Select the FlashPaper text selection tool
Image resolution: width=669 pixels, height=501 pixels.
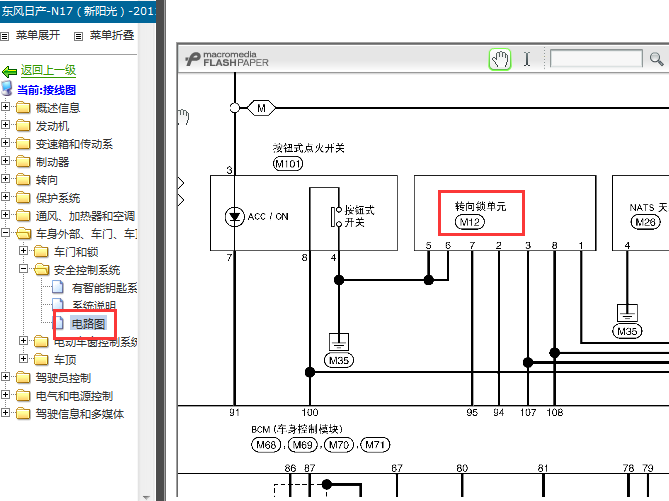(527, 59)
